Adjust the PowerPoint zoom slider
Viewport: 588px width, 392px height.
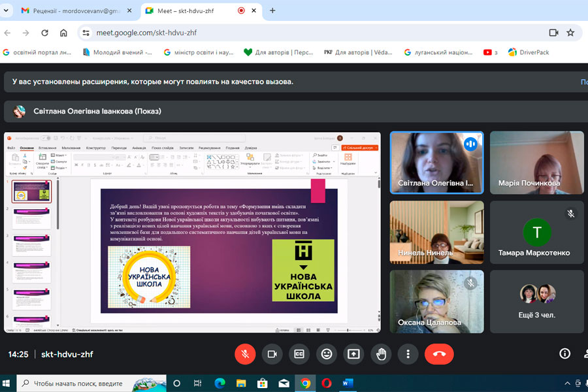tap(348, 330)
